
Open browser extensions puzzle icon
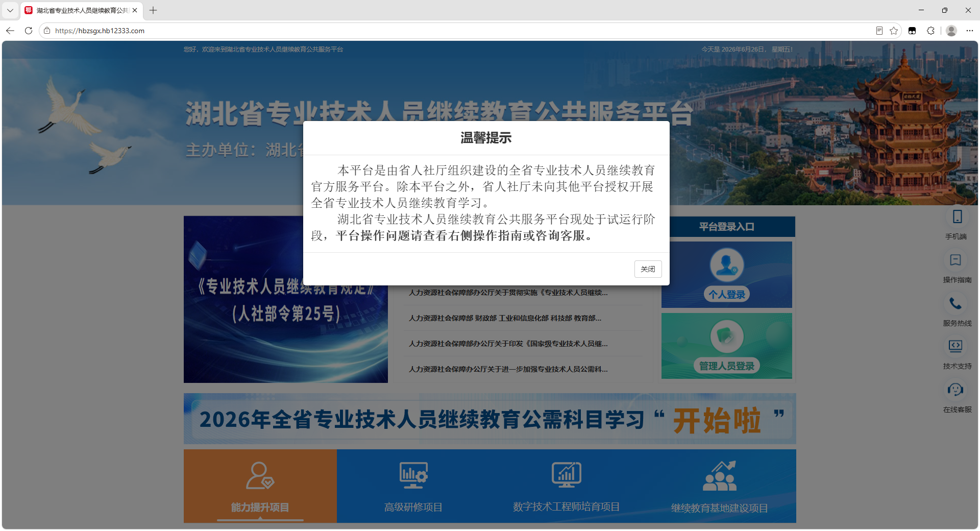pos(930,31)
